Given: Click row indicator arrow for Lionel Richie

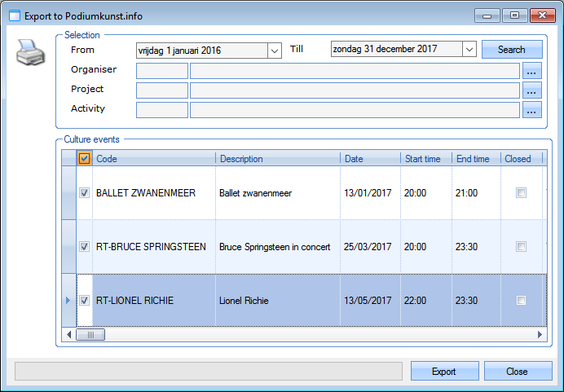Looking at the screenshot, I should click(x=68, y=301).
